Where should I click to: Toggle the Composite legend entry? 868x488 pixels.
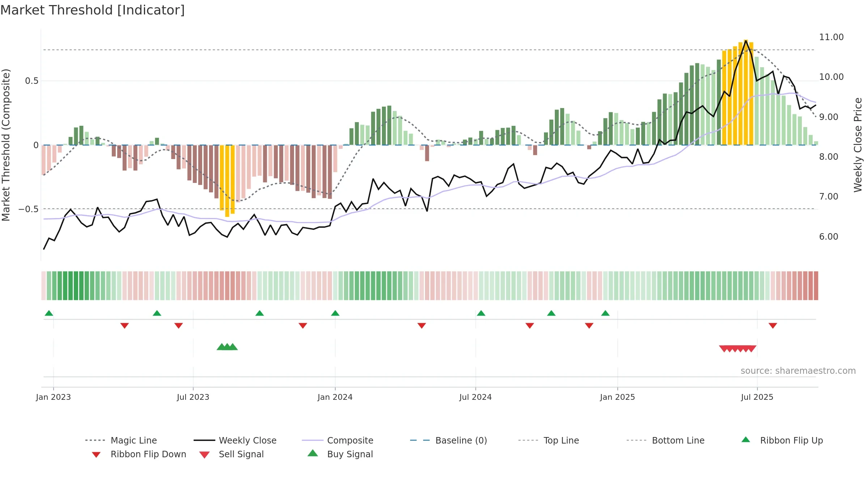pyautogui.click(x=337, y=440)
